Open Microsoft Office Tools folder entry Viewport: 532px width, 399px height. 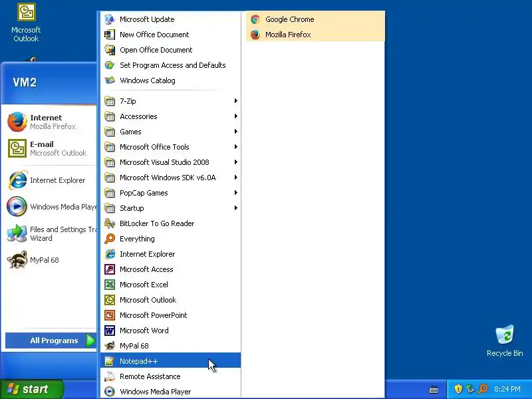(x=171, y=147)
